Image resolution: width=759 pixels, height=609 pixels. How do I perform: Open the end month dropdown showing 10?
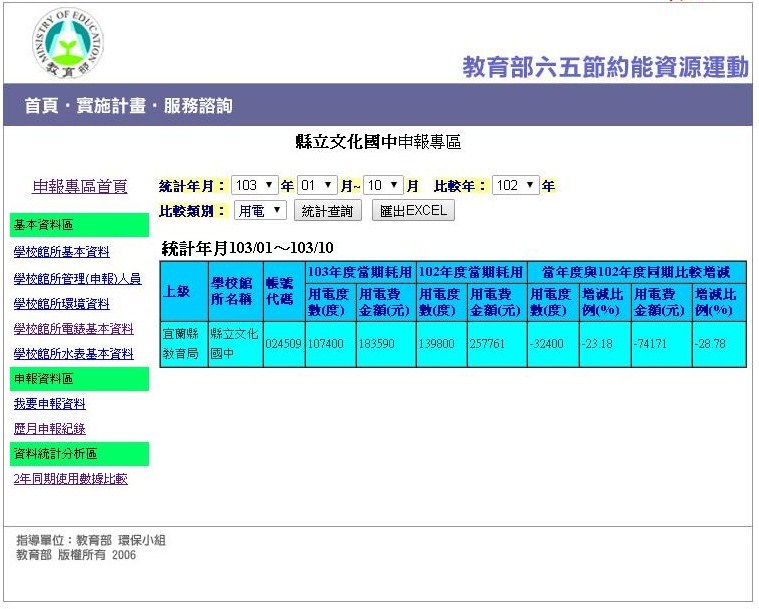383,186
